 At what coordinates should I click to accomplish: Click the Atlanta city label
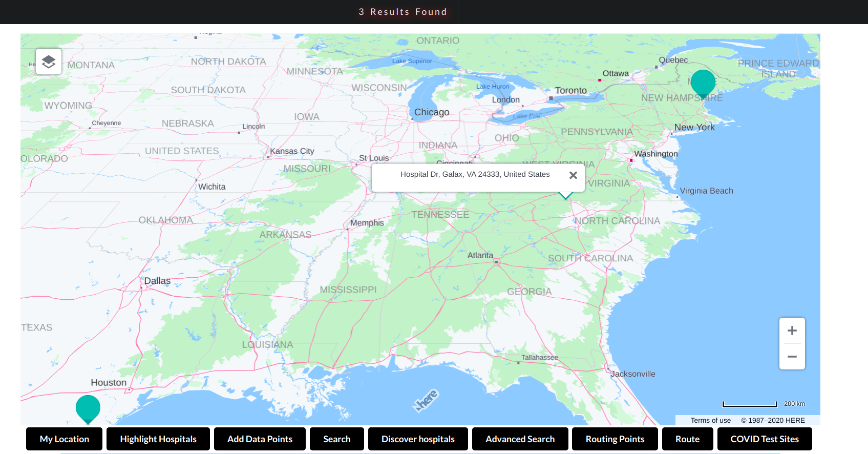480,255
